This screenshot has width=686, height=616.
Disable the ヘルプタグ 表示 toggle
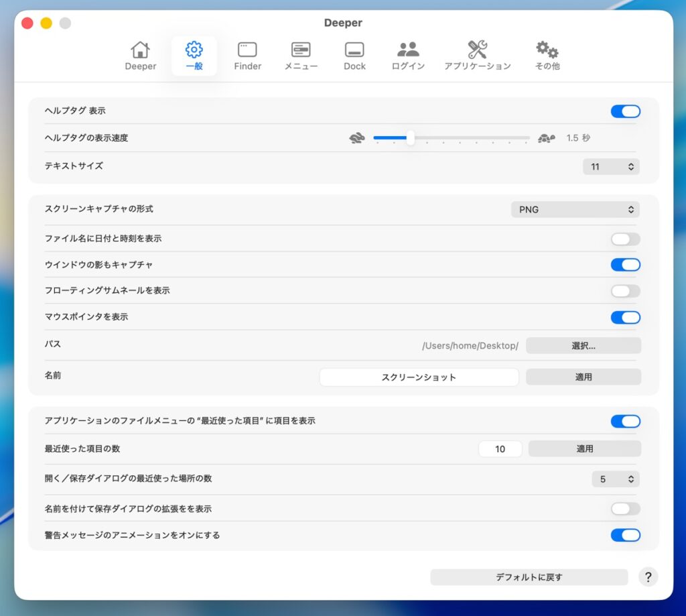coord(625,111)
